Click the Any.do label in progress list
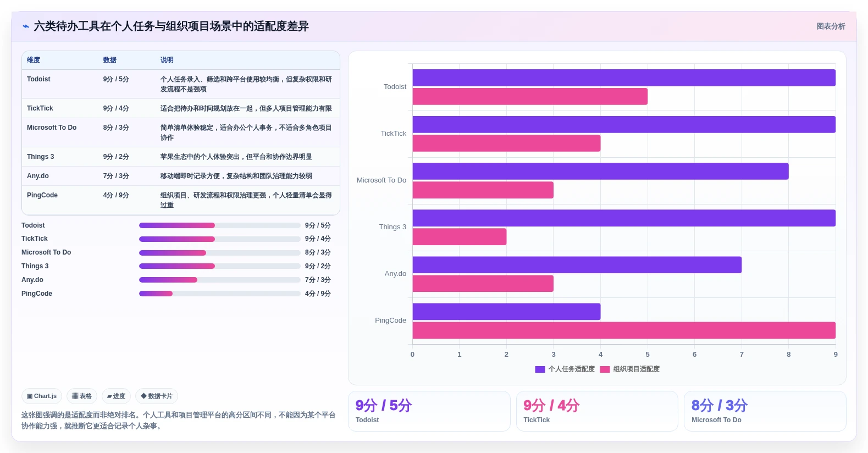 point(32,280)
